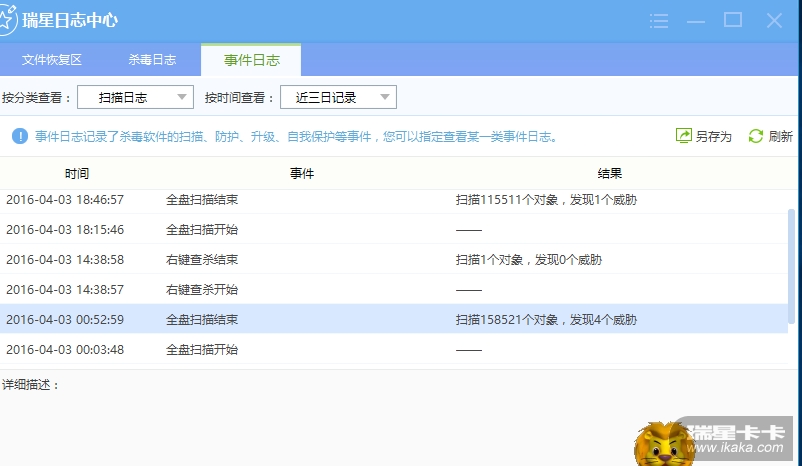The height and width of the screenshot is (466, 802).
Task: Click the 按时间查看 label
Action: point(239,97)
